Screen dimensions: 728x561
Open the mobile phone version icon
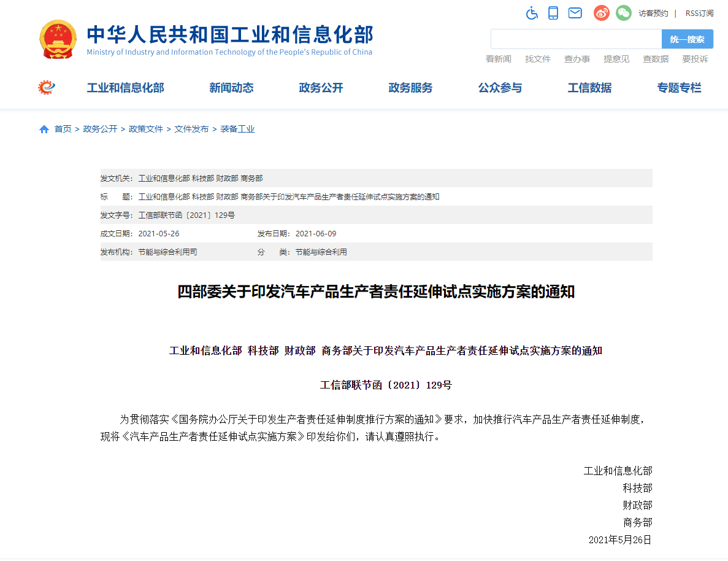(553, 13)
